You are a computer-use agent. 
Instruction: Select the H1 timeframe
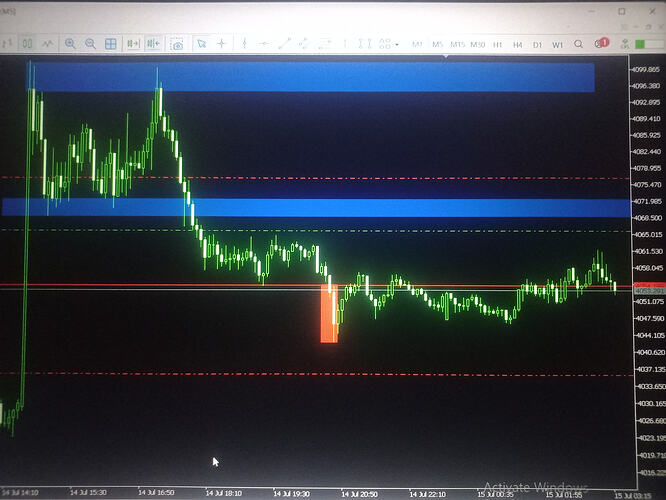[x=497, y=44]
